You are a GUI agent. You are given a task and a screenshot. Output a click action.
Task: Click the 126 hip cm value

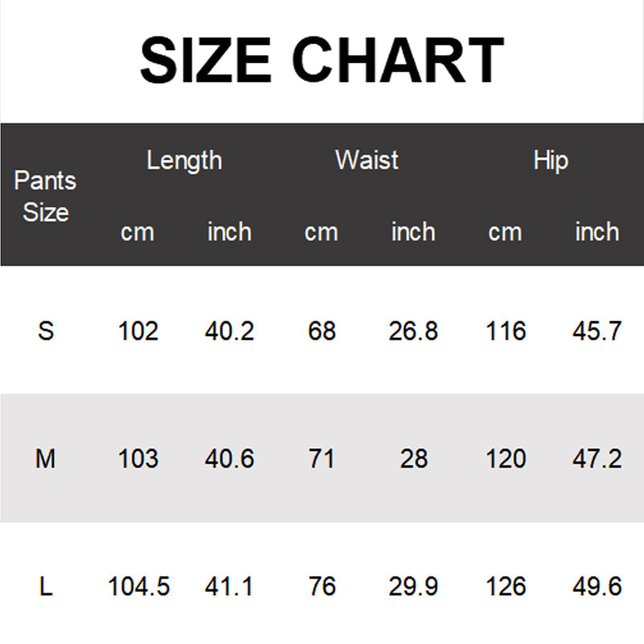(x=506, y=586)
